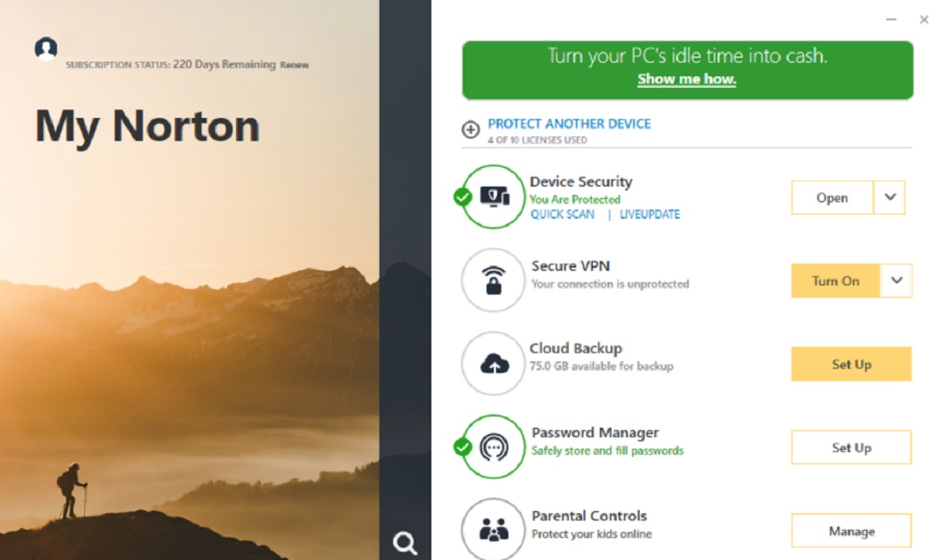Close the My Norton window
The height and width of the screenshot is (560, 935).
[924, 20]
